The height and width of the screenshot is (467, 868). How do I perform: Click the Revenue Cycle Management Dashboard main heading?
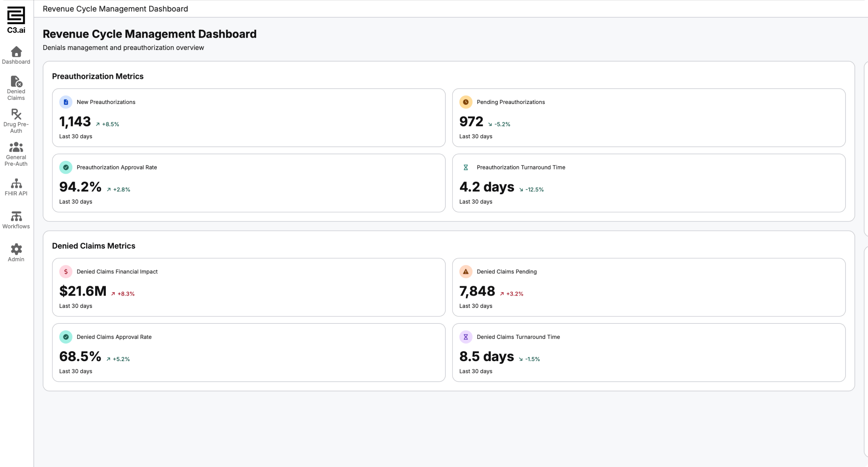coord(150,34)
